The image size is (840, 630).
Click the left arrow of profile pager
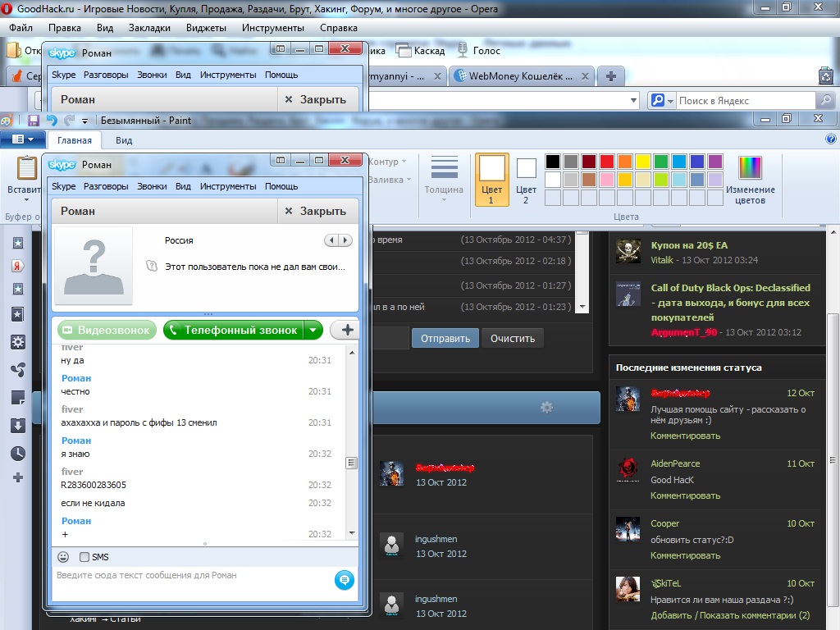[x=331, y=240]
